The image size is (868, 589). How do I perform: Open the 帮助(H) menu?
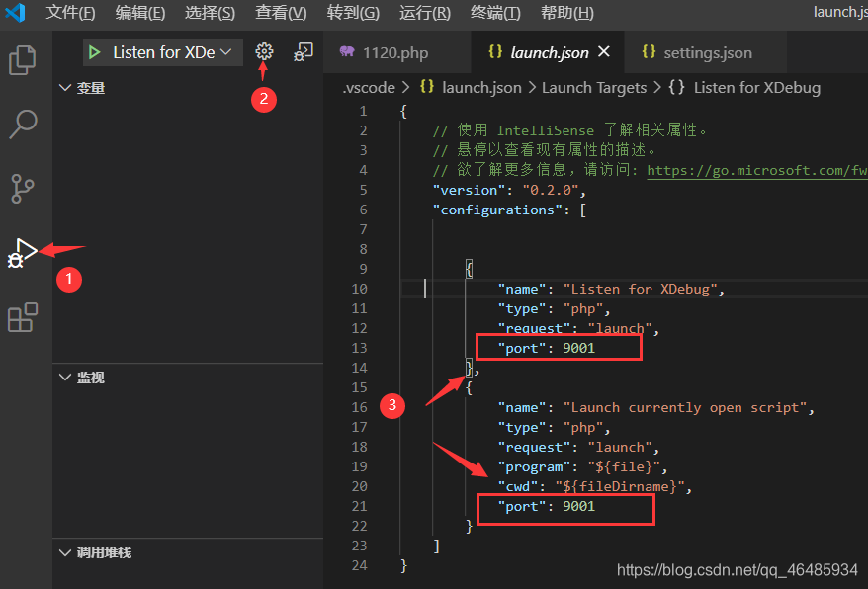pyautogui.click(x=567, y=12)
